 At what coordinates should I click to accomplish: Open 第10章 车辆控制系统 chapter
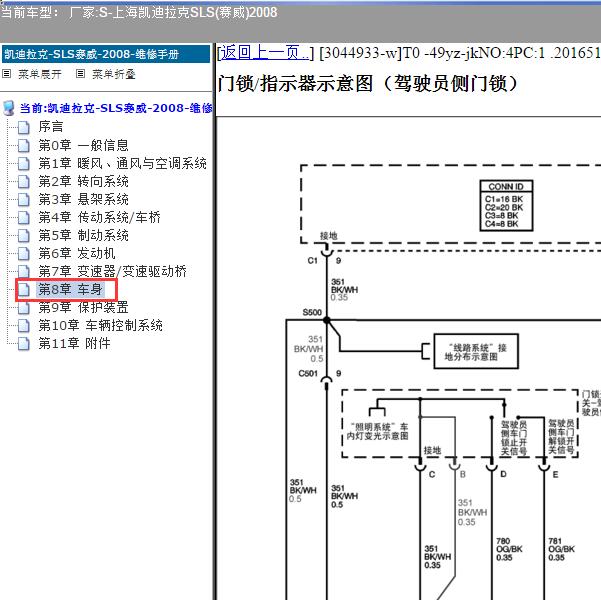click(100, 325)
